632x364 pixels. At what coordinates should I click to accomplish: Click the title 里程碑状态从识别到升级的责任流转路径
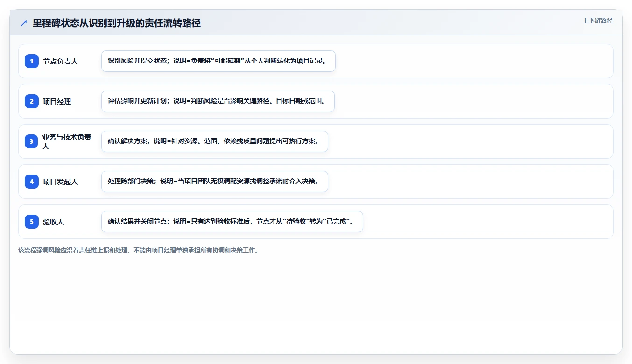click(117, 23)
